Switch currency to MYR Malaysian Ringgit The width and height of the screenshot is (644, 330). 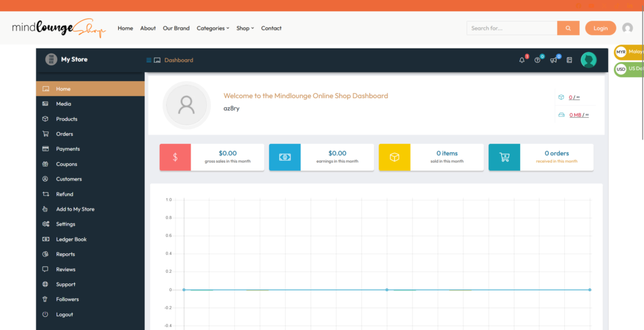click(x=629, y=52)
